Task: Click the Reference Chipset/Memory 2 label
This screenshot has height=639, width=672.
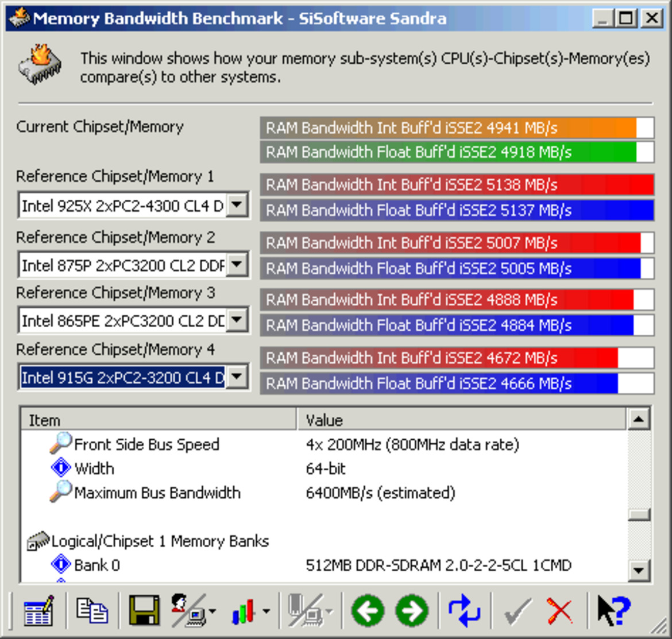Action: [115, 237]
